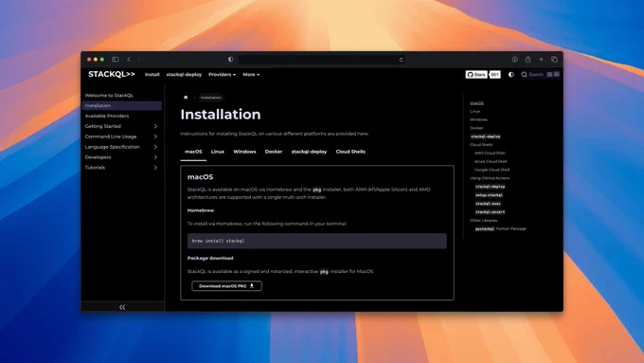
Task: Jump to pystackql Python Package in contents
Action: click(500, 228)
